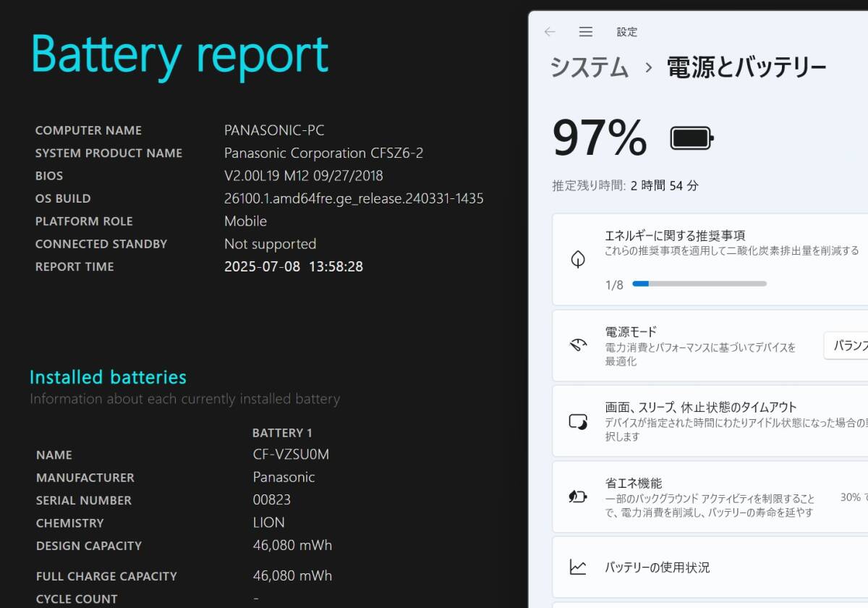
Task: Click the screen and sleep timeout icon
Action: [578, 421]
